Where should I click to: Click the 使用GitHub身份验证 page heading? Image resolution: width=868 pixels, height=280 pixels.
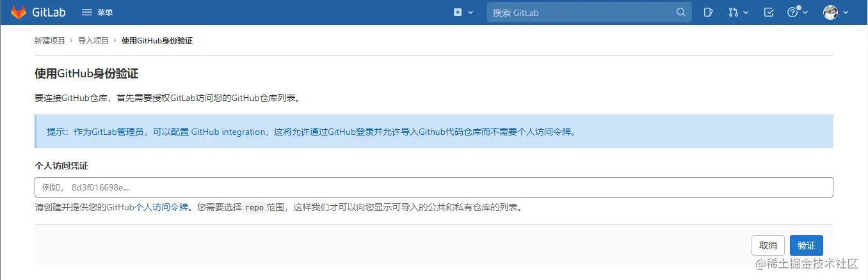click(86, 74)
